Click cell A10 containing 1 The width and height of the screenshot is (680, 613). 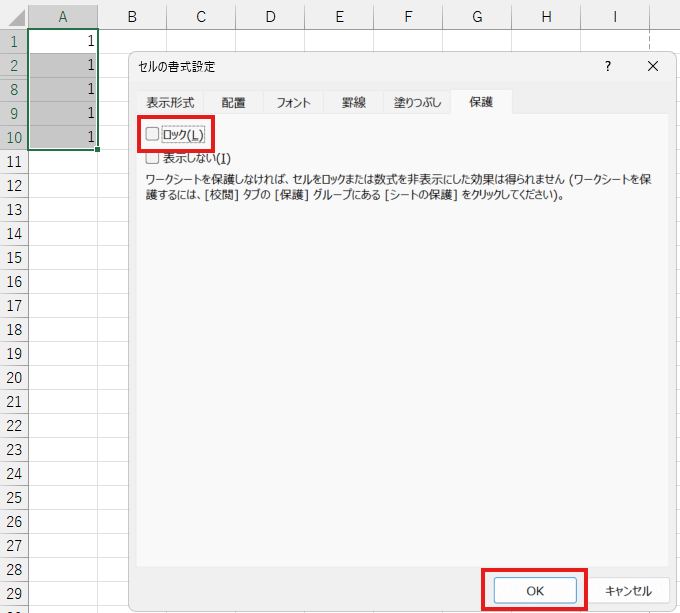pos(63,137)
